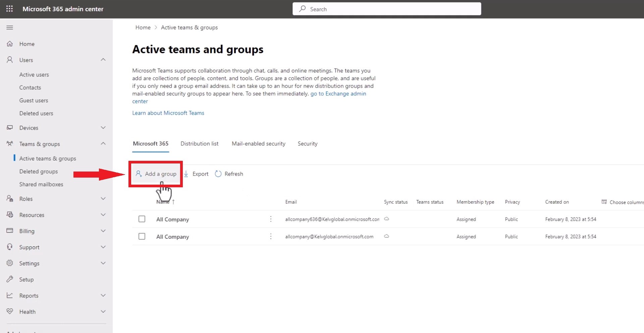Click inside the top Search bar
This screenshot has width=644, height=333.
[386, 9]
